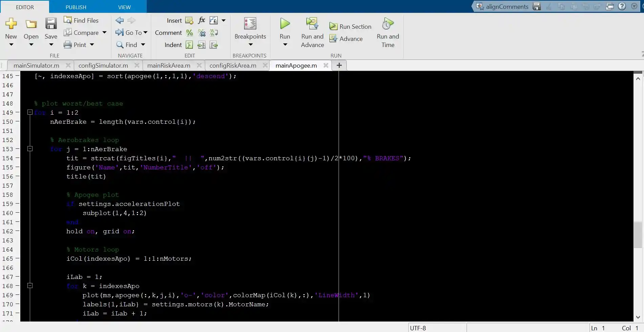644x332 pixels.
Task: Click the Comment percent icon
Action: pos(190,33)
